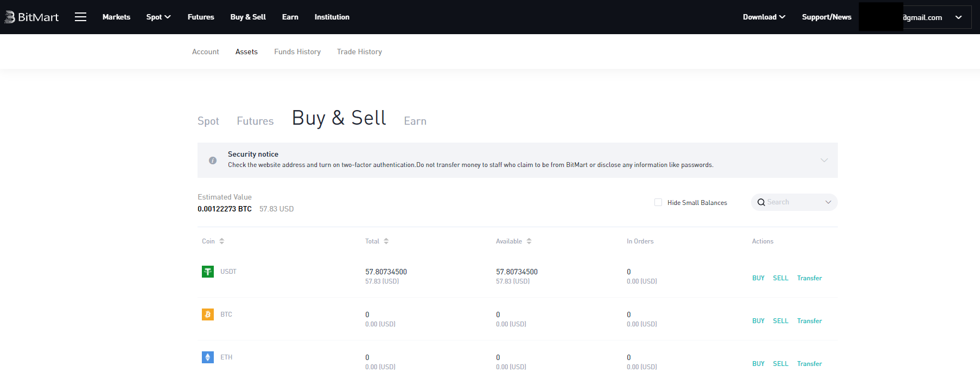This screenshot has width=980, height=379.
Task: Switch to the Account tab
Action: (x=206, y=52)
